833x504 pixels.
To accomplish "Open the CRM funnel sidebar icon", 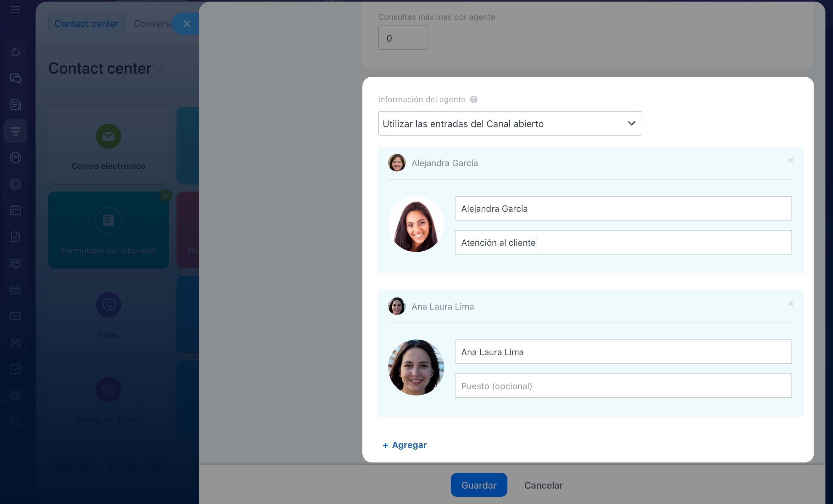I will point(15,131).
